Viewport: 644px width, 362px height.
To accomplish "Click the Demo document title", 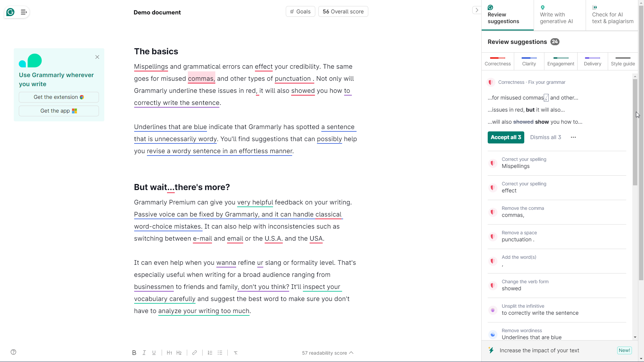I will [157, 12].
